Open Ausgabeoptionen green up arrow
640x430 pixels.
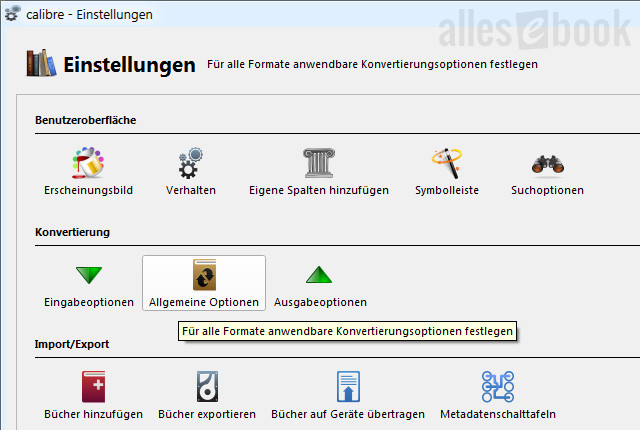pos(319,275)
